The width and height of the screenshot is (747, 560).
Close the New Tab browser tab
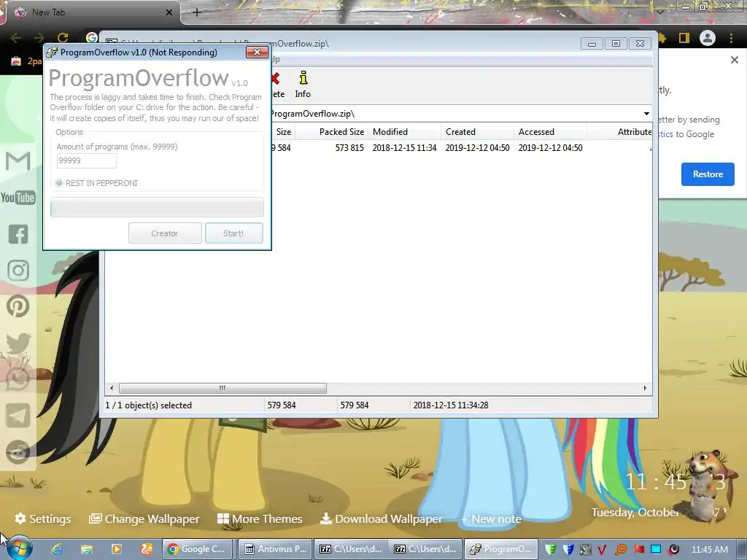(x=169, y=12)
